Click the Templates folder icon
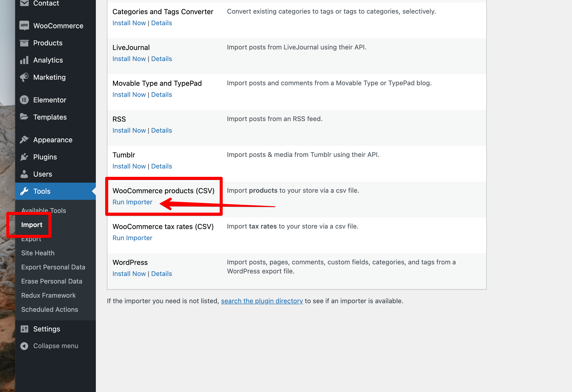The height and width of the screenshot is (392, 572). (24, 117)
